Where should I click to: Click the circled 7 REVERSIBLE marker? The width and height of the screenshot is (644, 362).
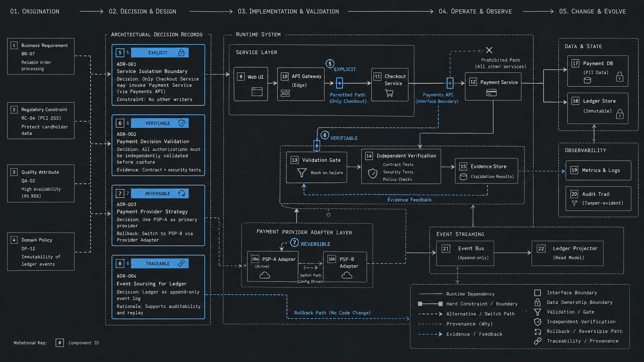294,242
